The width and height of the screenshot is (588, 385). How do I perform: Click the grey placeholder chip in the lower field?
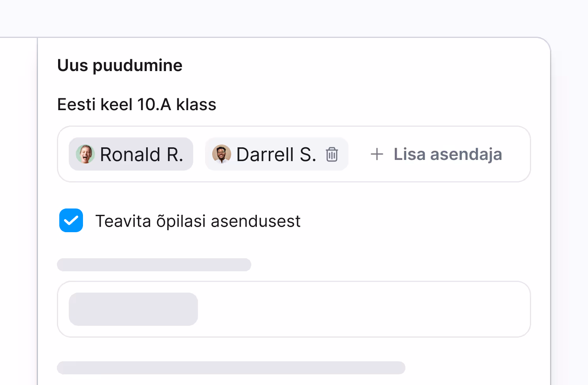133,309
